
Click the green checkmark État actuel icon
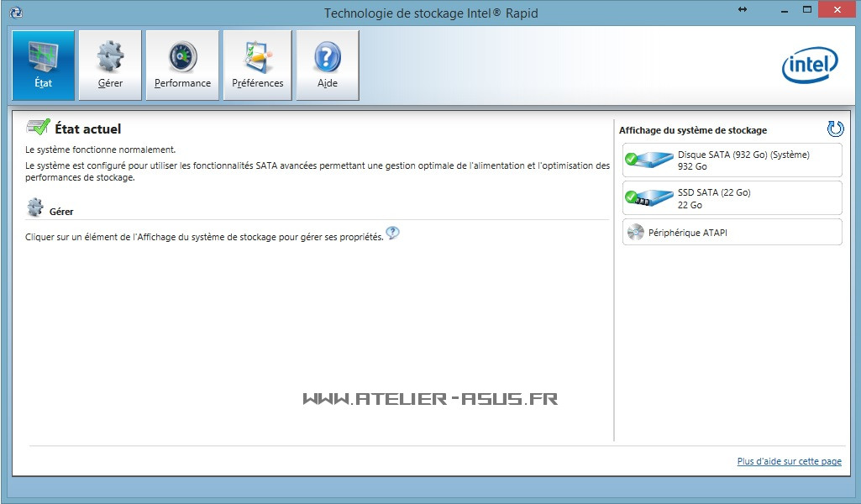[38, 129]
